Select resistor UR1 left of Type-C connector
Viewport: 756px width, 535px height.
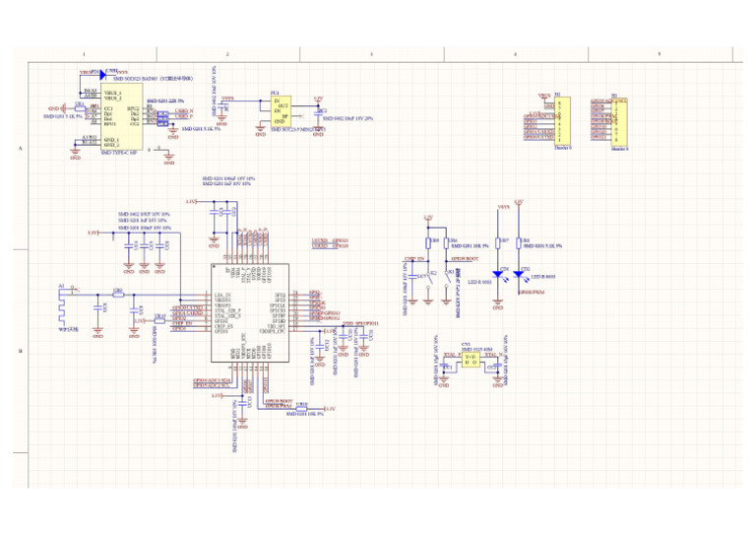pos(80,108)
